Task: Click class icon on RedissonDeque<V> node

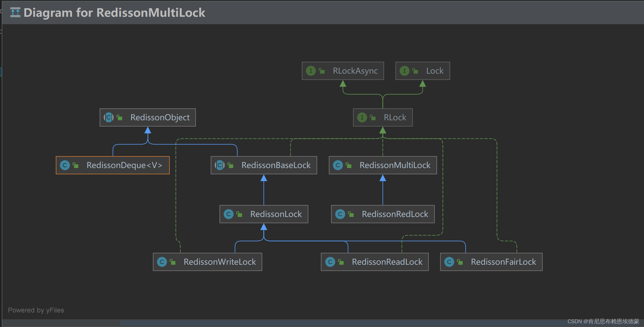Action: click(x=65, y=165)
